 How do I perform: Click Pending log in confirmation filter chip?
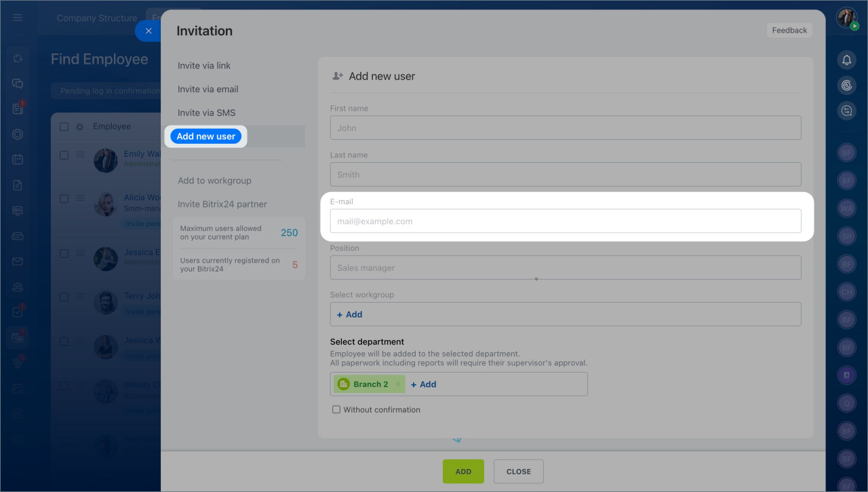tap(106, 91)
